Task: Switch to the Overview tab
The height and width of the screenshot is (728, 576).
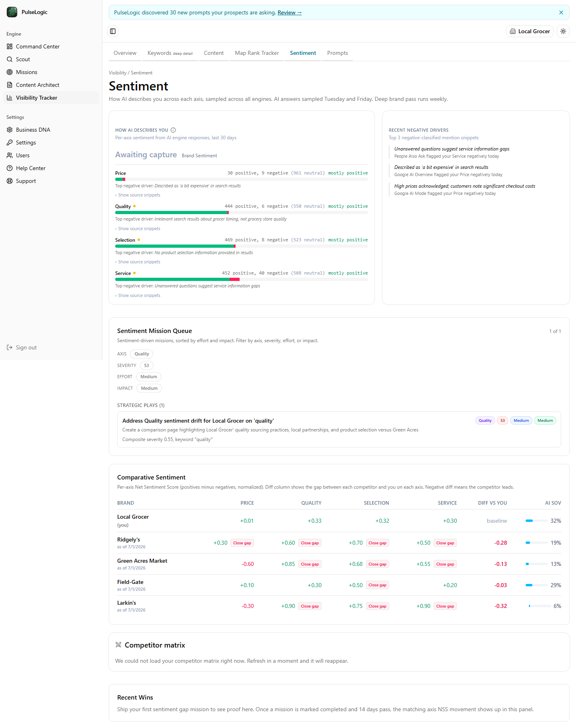Action: click(x=125, y=53)
